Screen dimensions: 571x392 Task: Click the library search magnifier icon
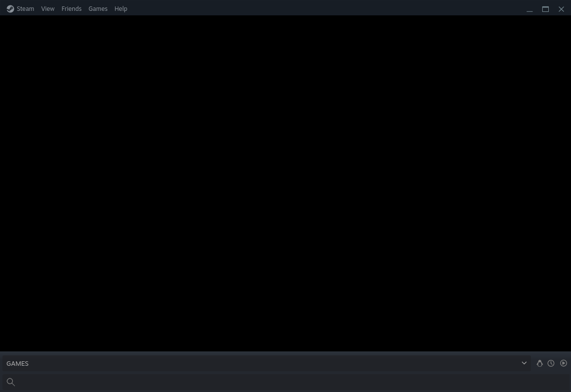point(11,382)
